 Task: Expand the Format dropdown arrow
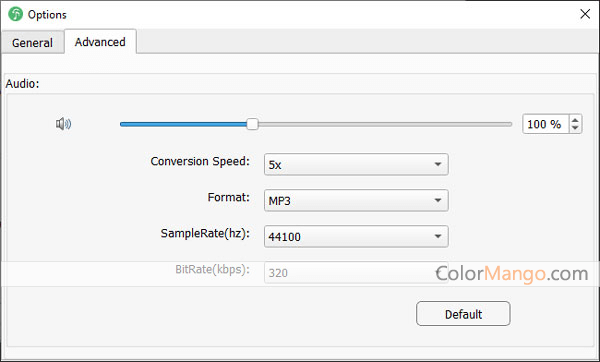pos(438,200)
